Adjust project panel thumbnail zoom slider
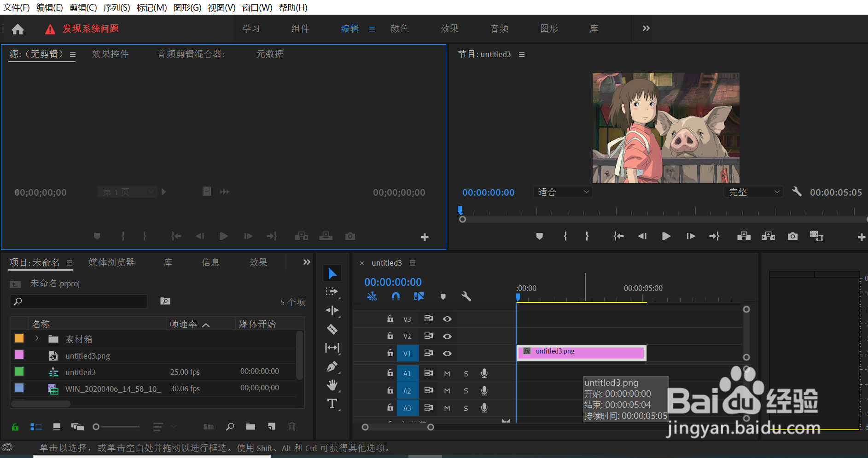Image resolution: width=868 pixels, height=458 pixels. coord(116,427)
